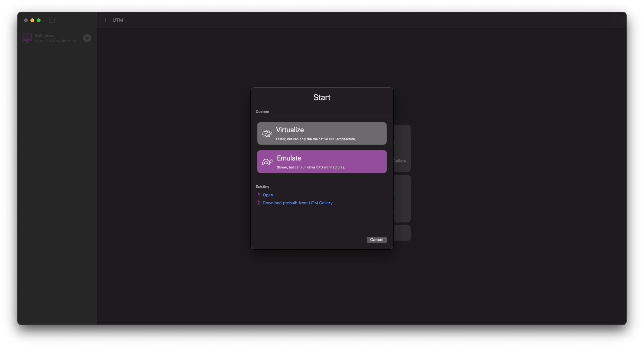Click the yellow minimize window button

[x=32, y=20]
